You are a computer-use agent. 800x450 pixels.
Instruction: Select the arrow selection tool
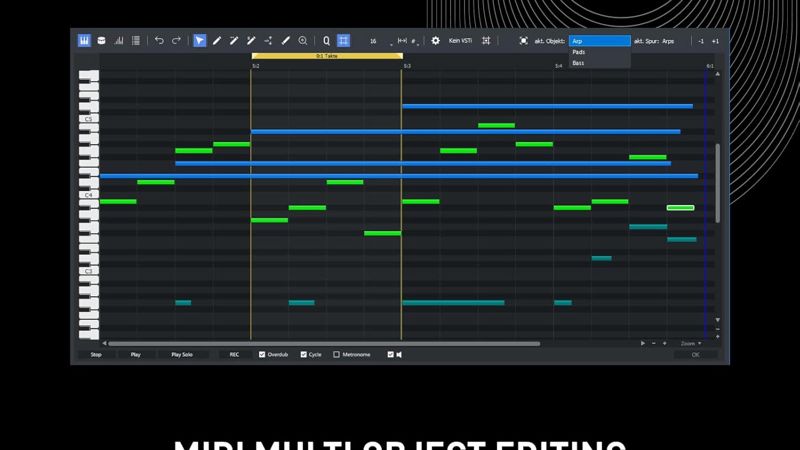[199, 41]
